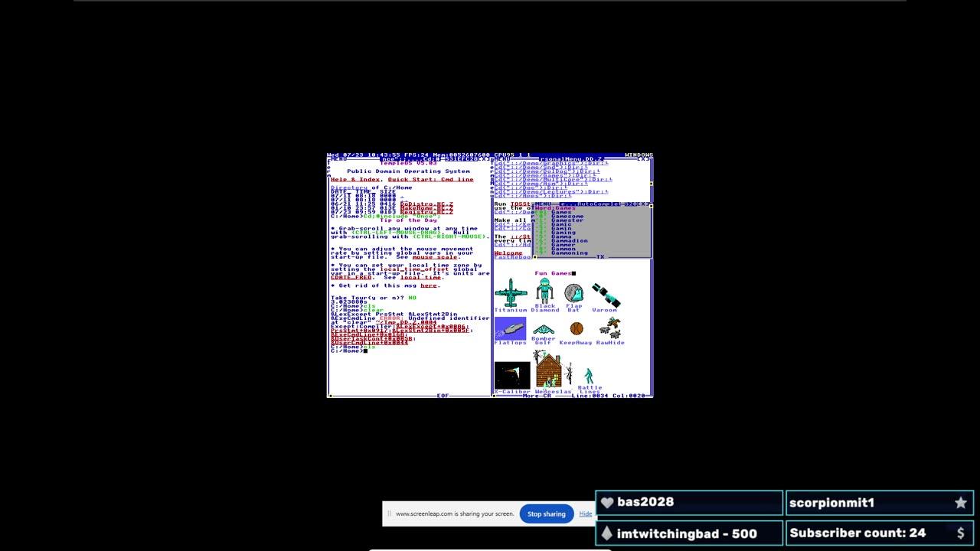This screenshot has width=980, height=551.
Task: Close the terminal window with [X]
Action: (484, 159)
